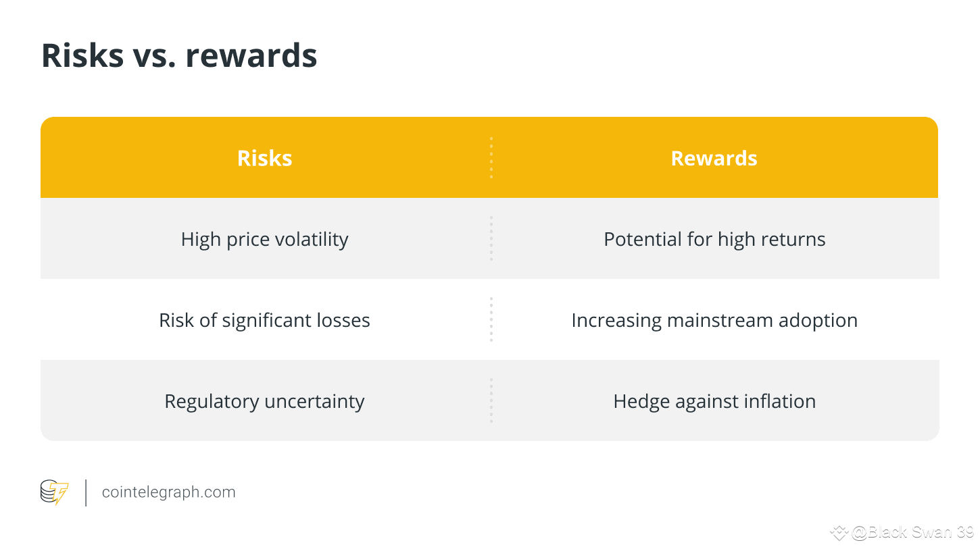The height and width of the screenshot is (547, 980).
Task: Click the vertical line beside the Cointelegraph logo
Action: coord(86,492)
